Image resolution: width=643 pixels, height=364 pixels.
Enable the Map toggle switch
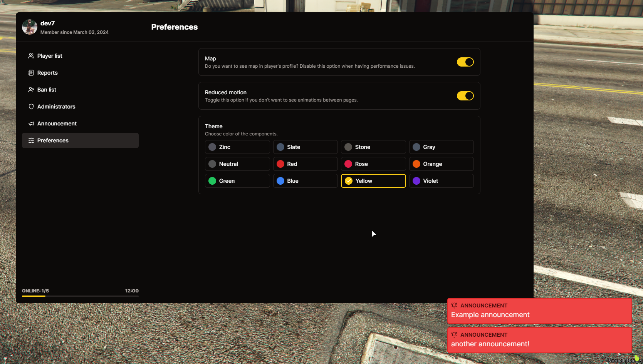(465, 62)
